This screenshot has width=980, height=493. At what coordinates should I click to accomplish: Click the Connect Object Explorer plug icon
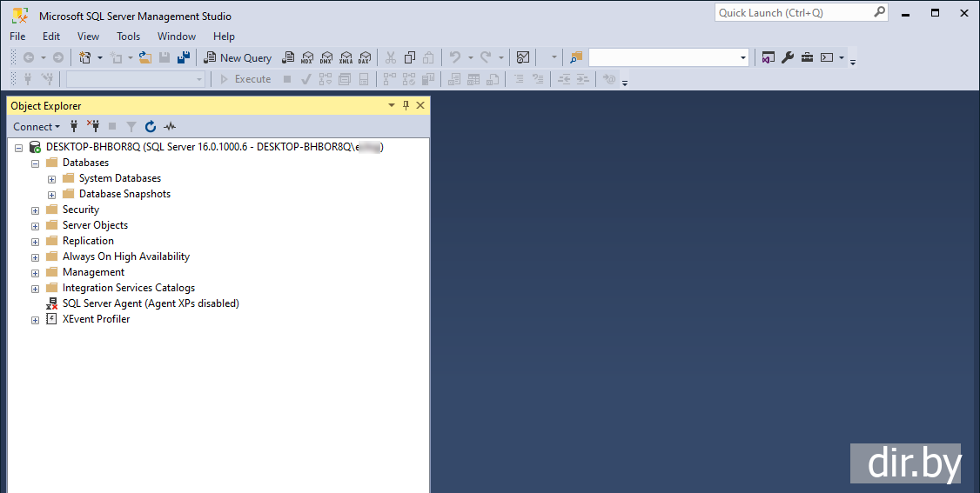coord(74,127)
